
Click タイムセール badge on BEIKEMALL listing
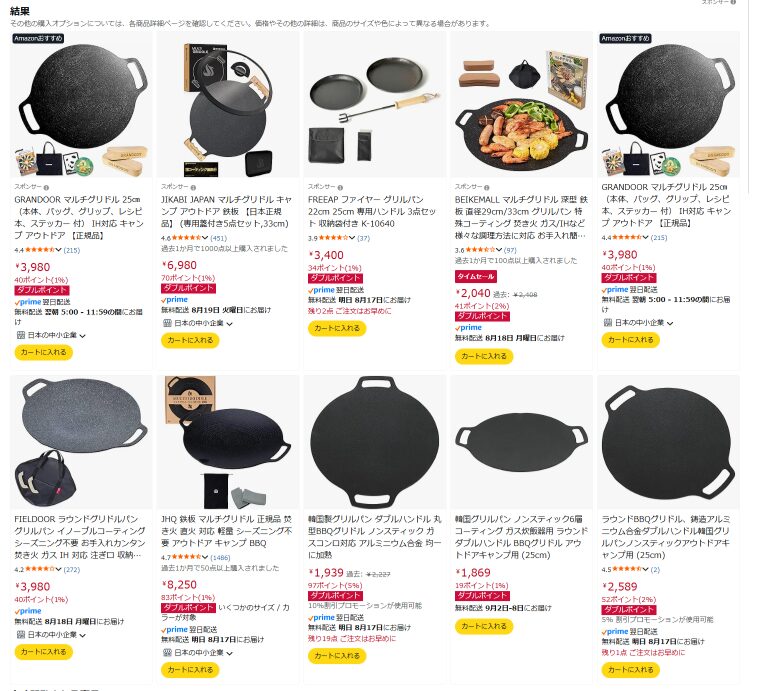click(475, 276)
